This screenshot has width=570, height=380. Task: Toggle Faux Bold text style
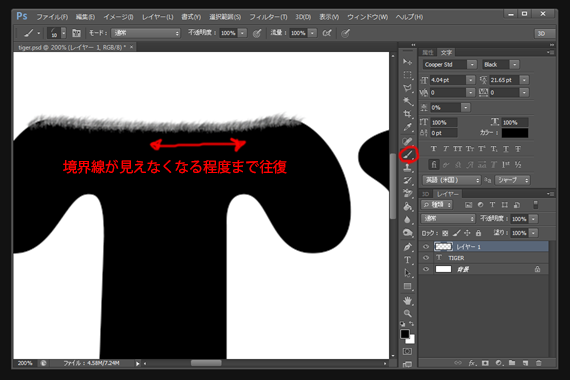(433, 149)
